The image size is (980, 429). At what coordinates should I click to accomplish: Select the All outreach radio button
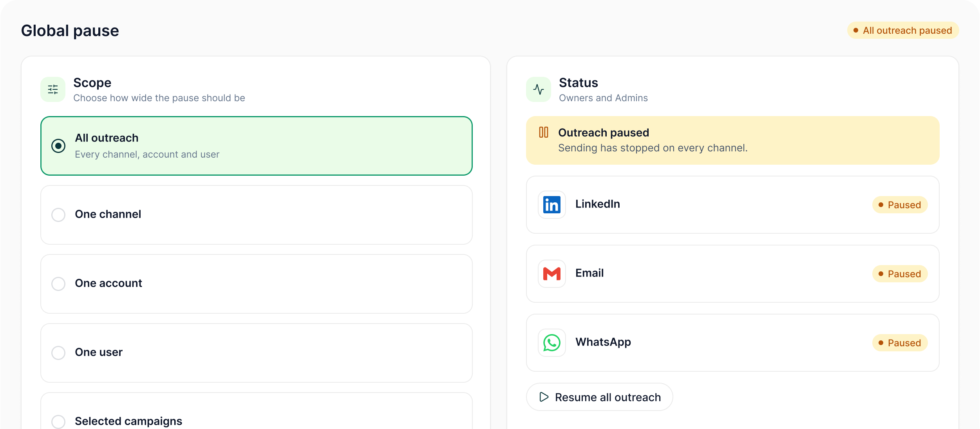coord(58,146)
